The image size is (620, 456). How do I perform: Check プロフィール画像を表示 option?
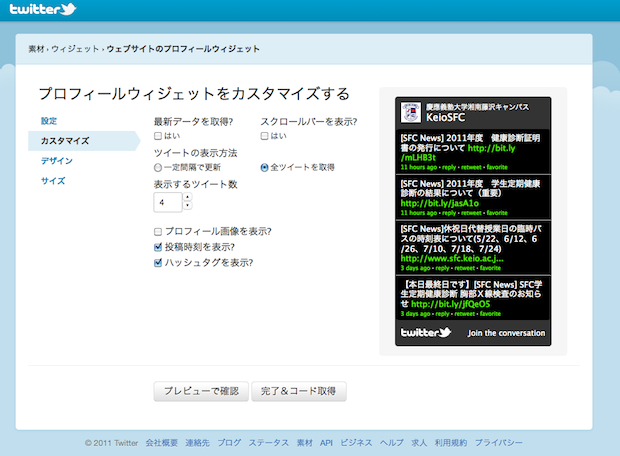158,231
